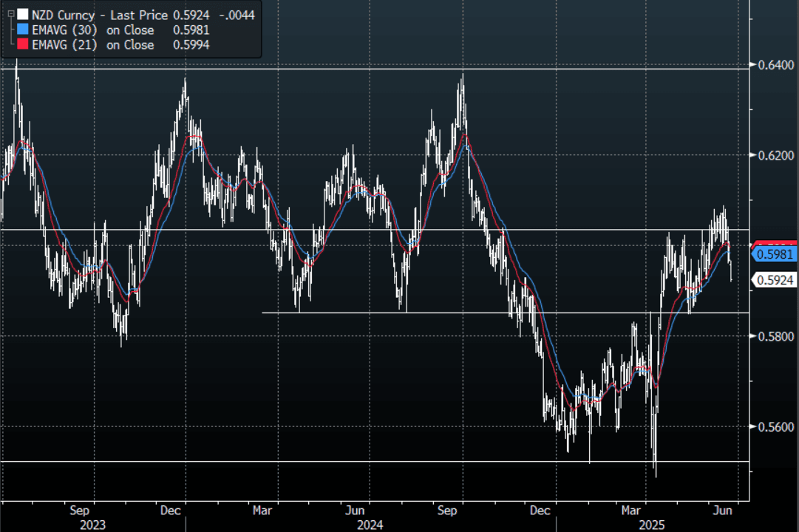
Task: Click the white NZD Curncy color swatch
Action: (23, 15)
